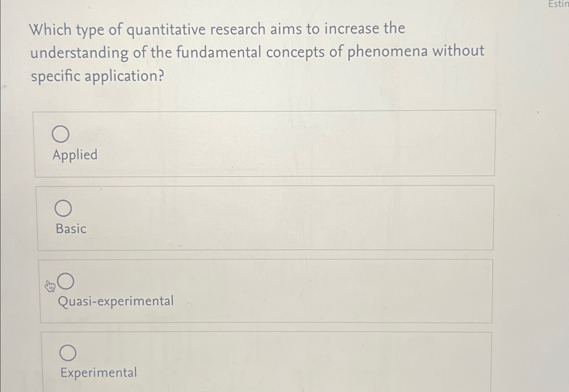Click the Quasi-experimental option label text
Image resolution: width=569 pixels, height=392 pixels.
(116, 301)
